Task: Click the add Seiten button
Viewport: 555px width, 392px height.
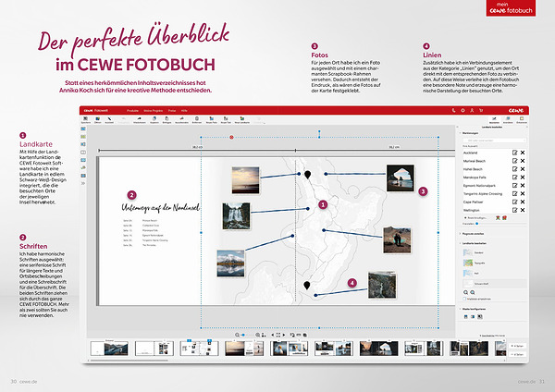Action: click(x=517, y=346)
